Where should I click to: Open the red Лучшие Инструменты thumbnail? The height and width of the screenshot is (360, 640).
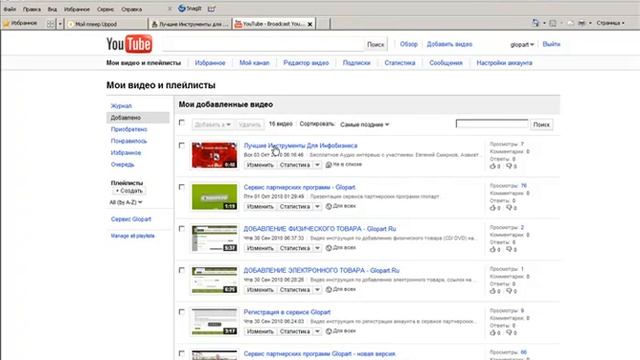(x=214, y=155)
